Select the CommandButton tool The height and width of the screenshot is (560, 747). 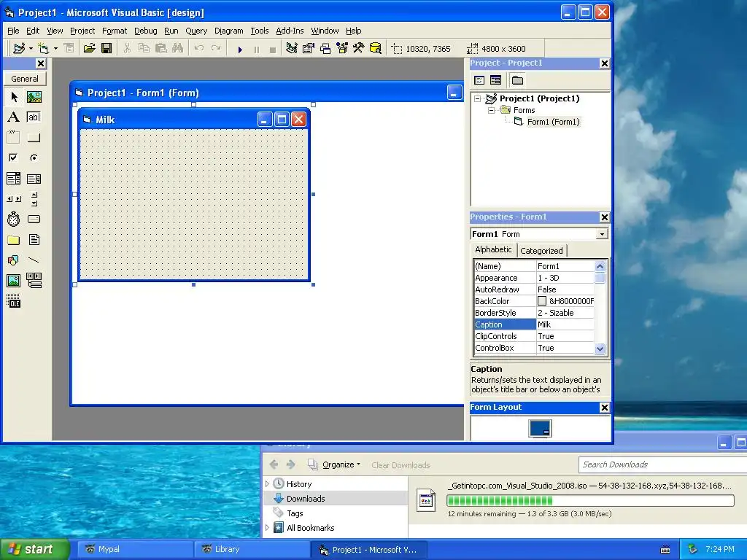pos(34,138)
